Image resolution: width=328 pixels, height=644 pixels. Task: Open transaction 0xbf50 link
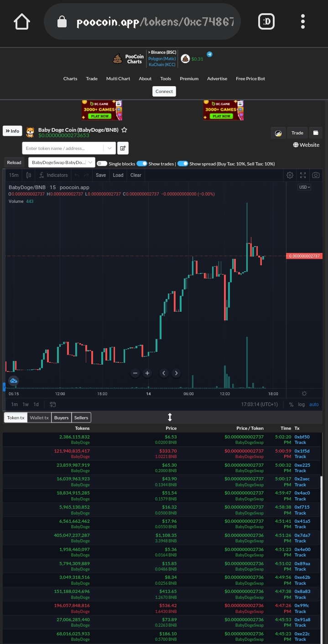pos(302,437)
